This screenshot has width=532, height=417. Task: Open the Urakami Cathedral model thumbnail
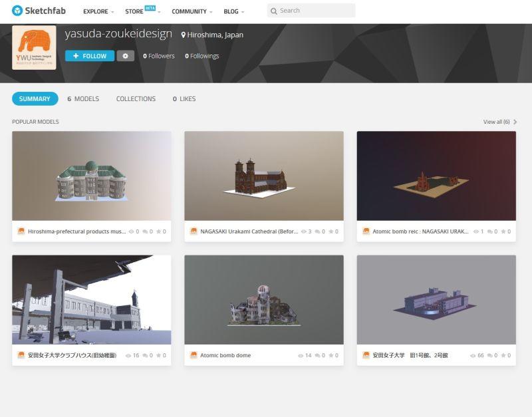click(264, 176)
